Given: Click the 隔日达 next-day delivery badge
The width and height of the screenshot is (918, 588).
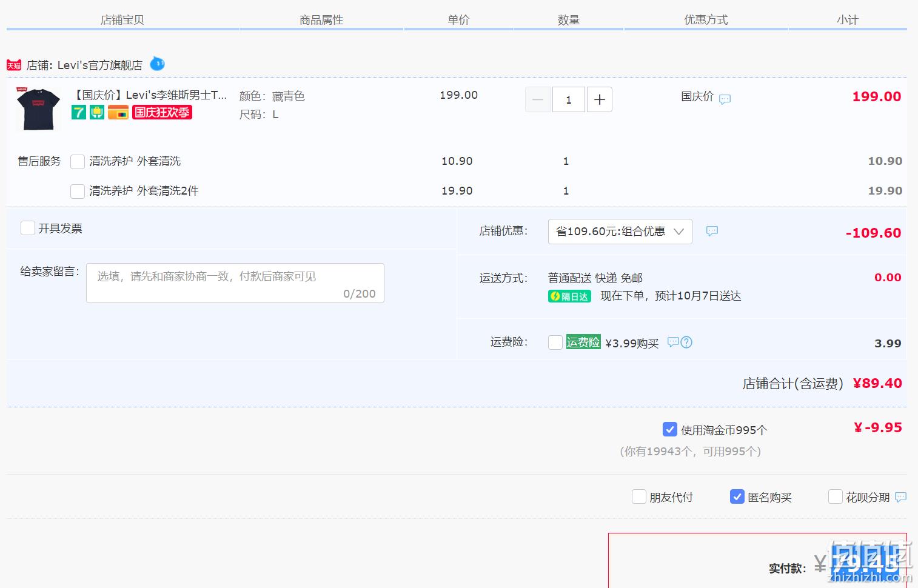Looking at the screenshot, I should click(x=569, y=296).
